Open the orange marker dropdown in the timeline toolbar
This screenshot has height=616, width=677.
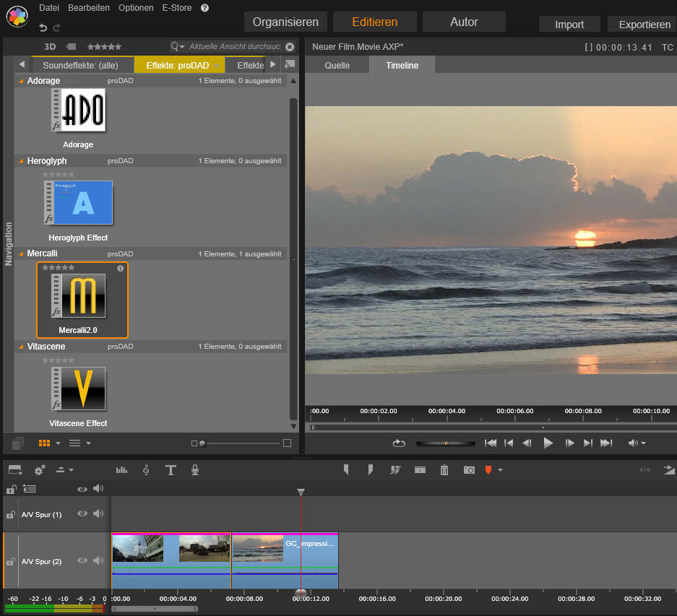tap(499, 469)
